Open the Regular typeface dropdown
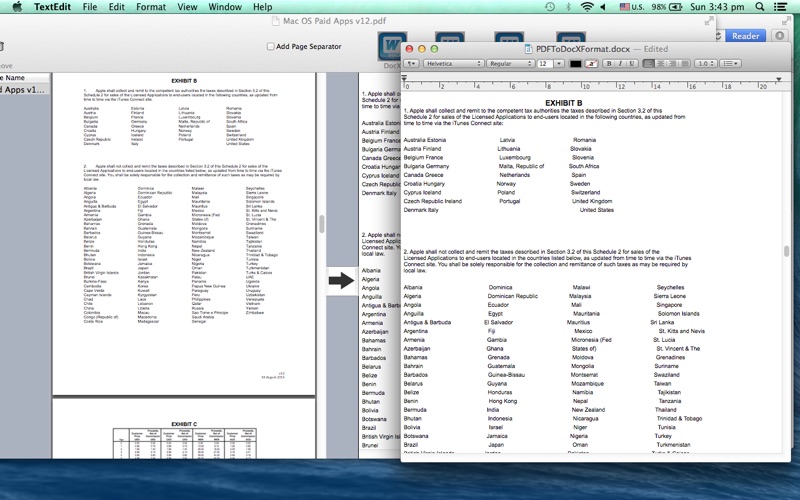This screenshot has width=800, height=500. tap(510, 64)
